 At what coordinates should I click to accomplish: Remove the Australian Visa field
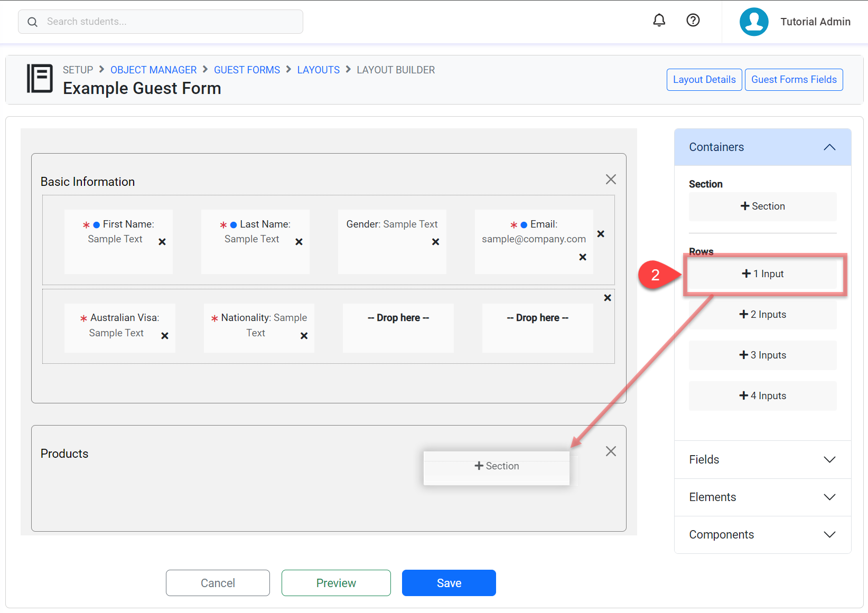[x=165, y=336]
